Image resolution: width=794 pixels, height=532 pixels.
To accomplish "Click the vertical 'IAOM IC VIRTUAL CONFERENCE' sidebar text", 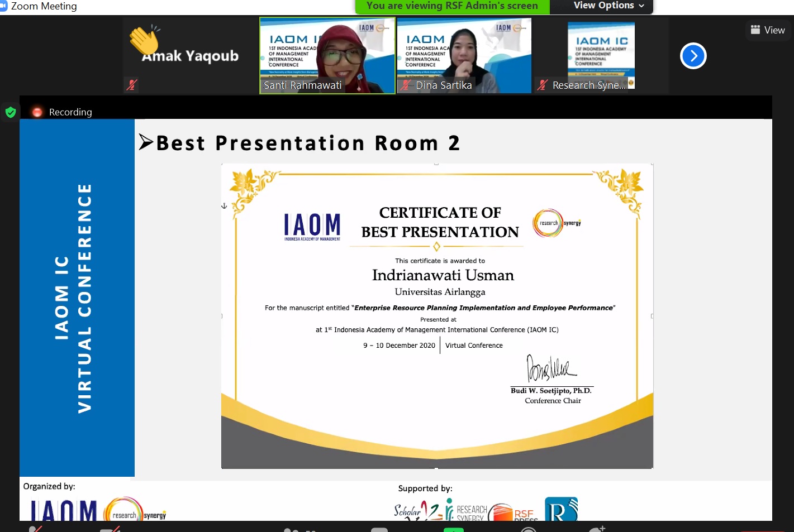I will [73, 298].
